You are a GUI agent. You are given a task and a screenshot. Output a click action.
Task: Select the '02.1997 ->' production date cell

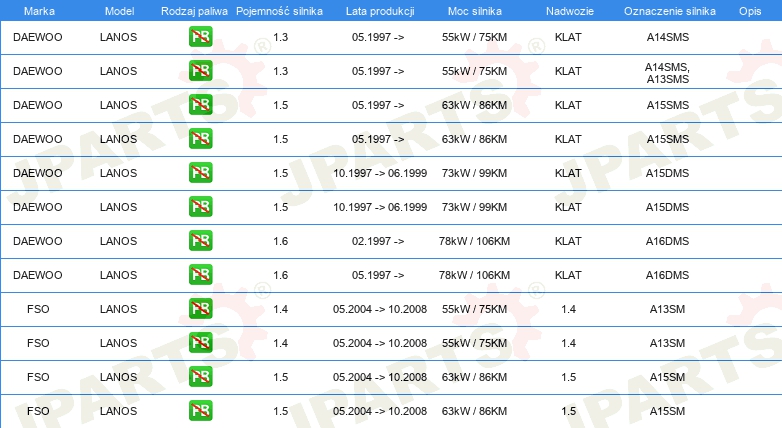pyautogui.click(x=378, y=241)
